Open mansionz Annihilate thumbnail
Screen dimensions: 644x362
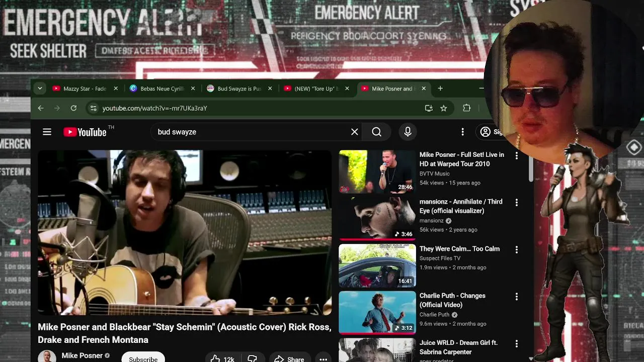(377, 219)
